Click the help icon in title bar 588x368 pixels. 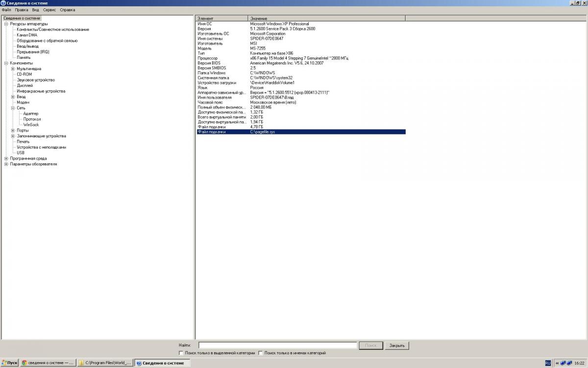pyautogui.click(x=3, y=3)
